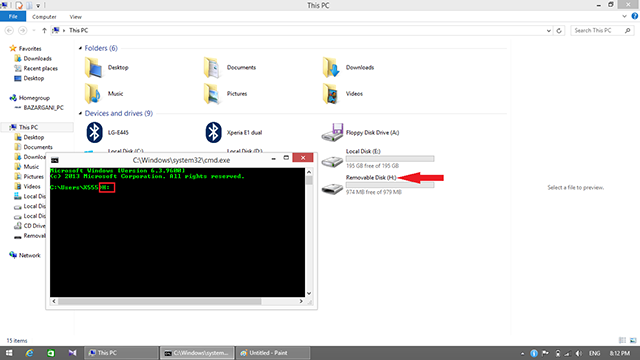640x360 pixels.
Task: Launch Internet Explorer from taskbar
Action: coord(29,353)
